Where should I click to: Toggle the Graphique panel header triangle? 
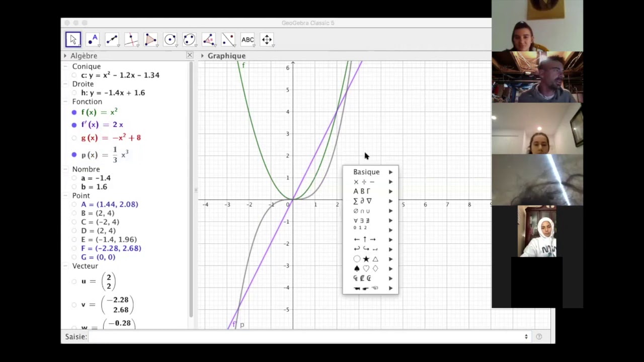tap(202, 56)
